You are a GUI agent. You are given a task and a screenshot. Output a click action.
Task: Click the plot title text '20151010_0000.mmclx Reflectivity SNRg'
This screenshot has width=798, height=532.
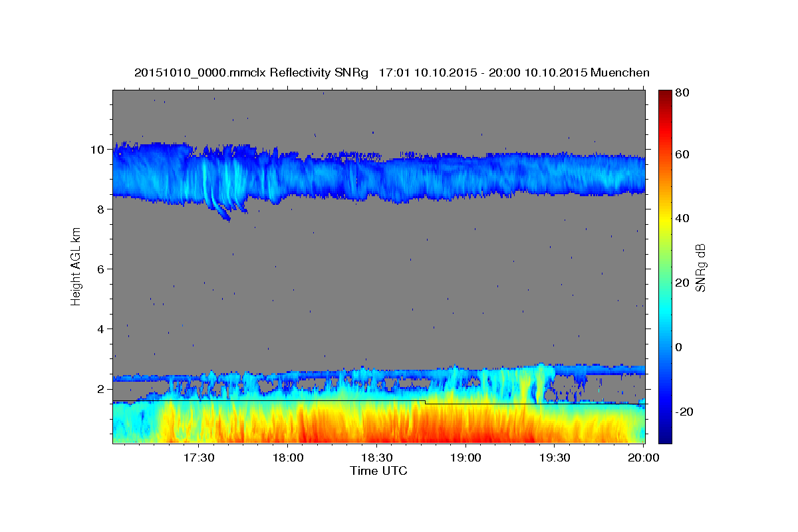pyautogui.click(x=251, y=72)
